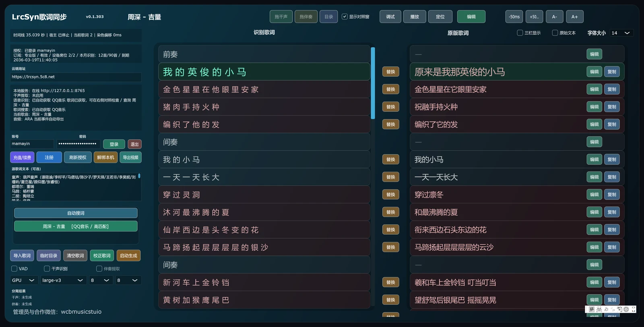
Task: Click 复制 for 羲和车上金铃铛 叮当叮当
Action: pos(612,282)
